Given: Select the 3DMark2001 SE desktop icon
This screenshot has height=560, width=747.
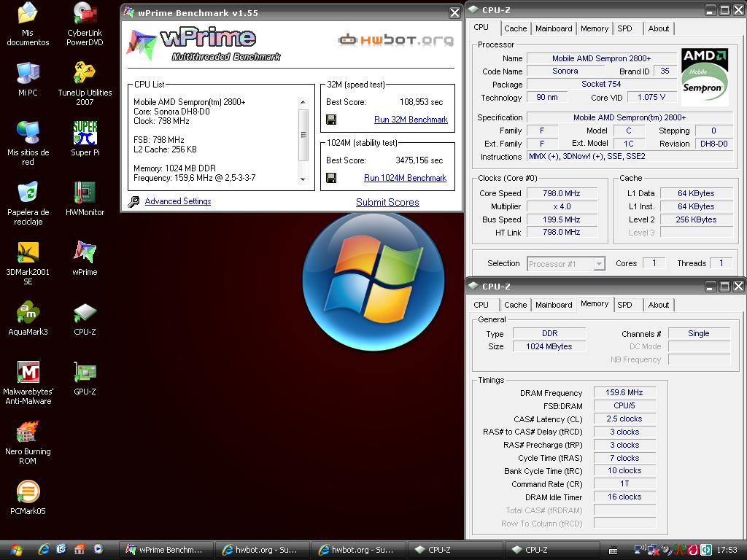Looking at the screenshot, I should pos(28,263).
